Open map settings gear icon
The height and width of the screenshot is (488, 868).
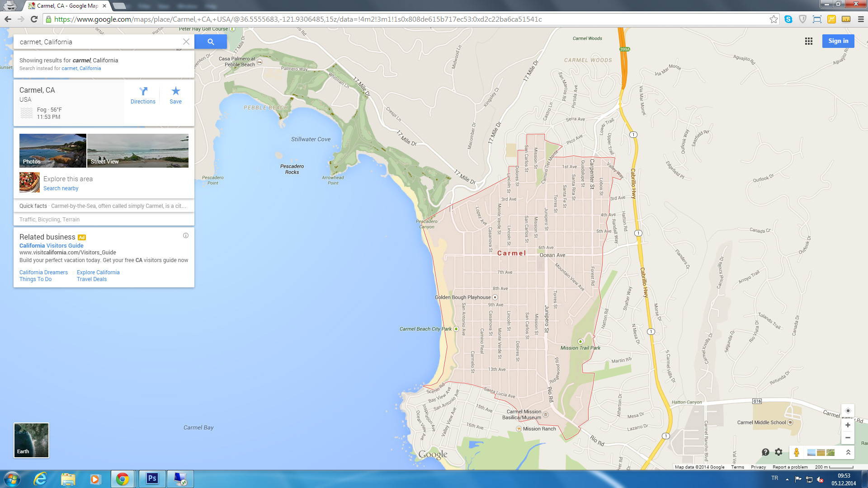(778, 452)
